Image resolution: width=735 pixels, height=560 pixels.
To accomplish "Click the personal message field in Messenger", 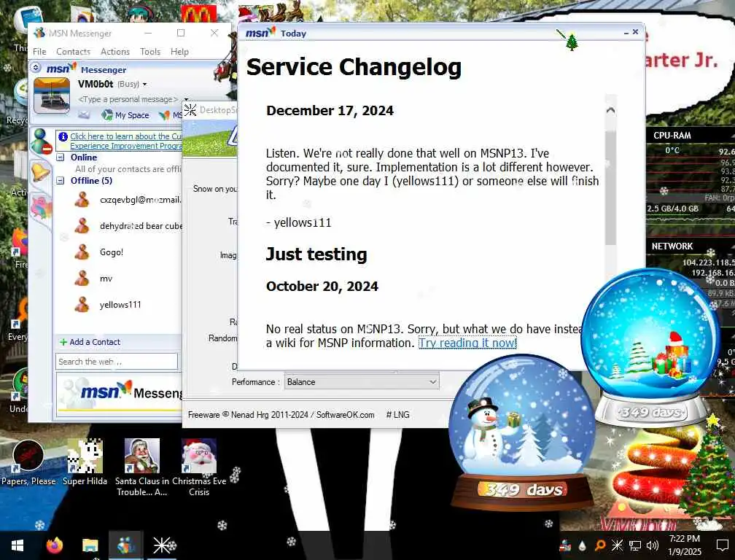I will (128, 99).
